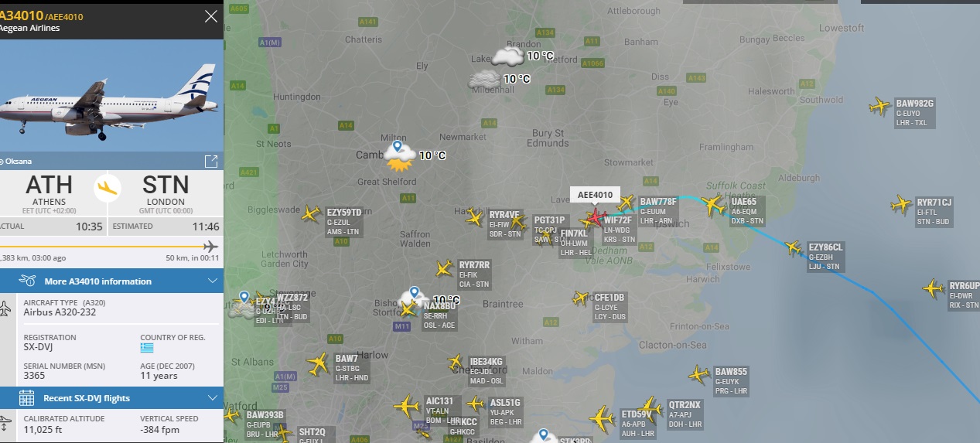Image resolution: width=980 pixels, height=443 pixels.
Task: Click the red AEE4010 selected aircraft icon
Action: [595, 216]
